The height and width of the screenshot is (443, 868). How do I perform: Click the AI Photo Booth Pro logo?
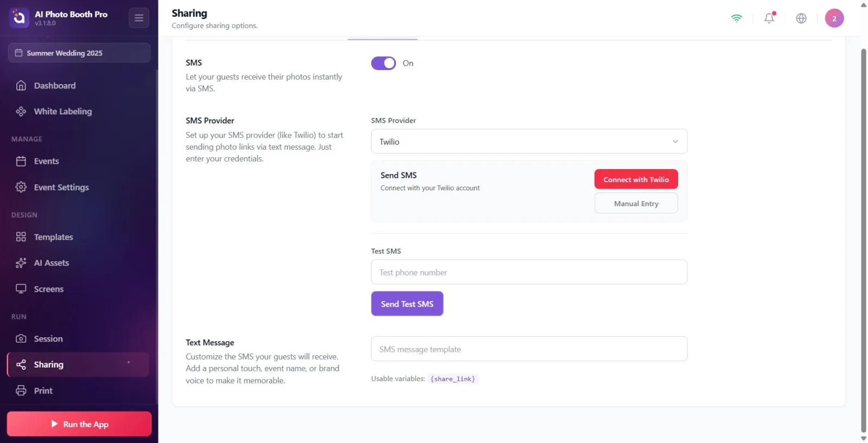click(x=19, y=18)
